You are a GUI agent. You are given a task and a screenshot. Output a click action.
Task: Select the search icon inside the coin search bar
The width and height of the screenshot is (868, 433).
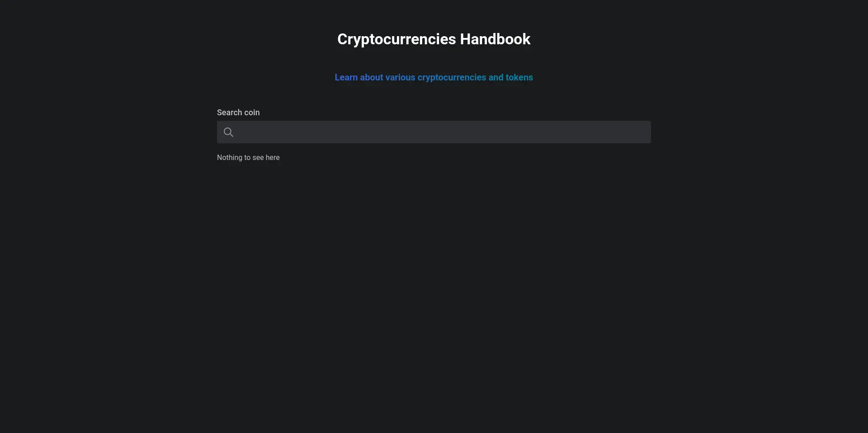pyautogui.click(x=228, y=132)
